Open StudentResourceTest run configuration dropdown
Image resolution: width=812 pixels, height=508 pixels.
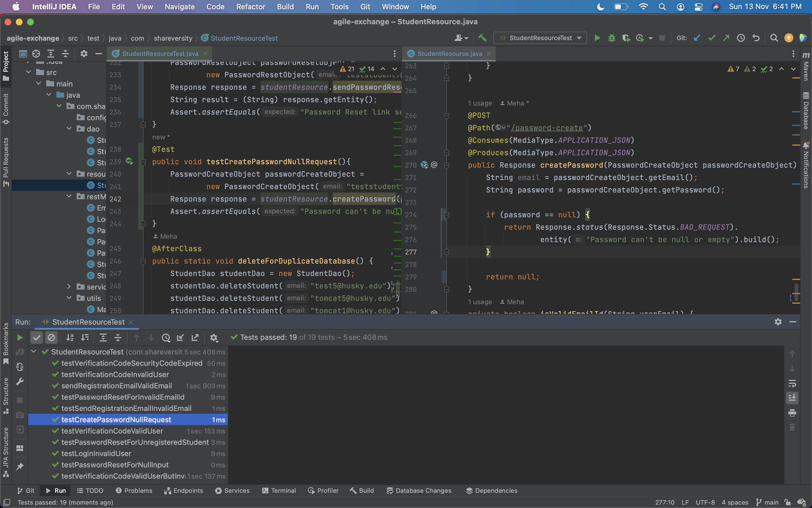click(540, 38)
